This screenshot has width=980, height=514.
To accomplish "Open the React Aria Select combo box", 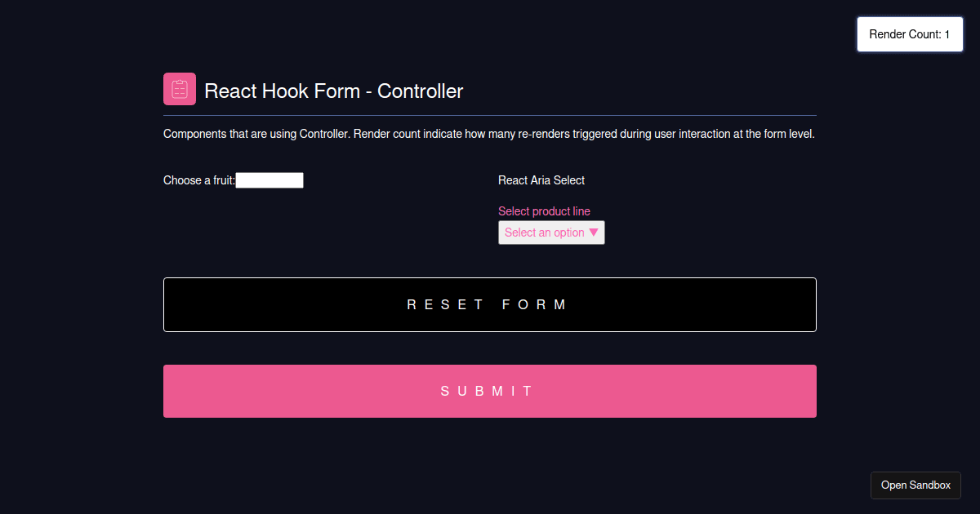I will (551, 233).
